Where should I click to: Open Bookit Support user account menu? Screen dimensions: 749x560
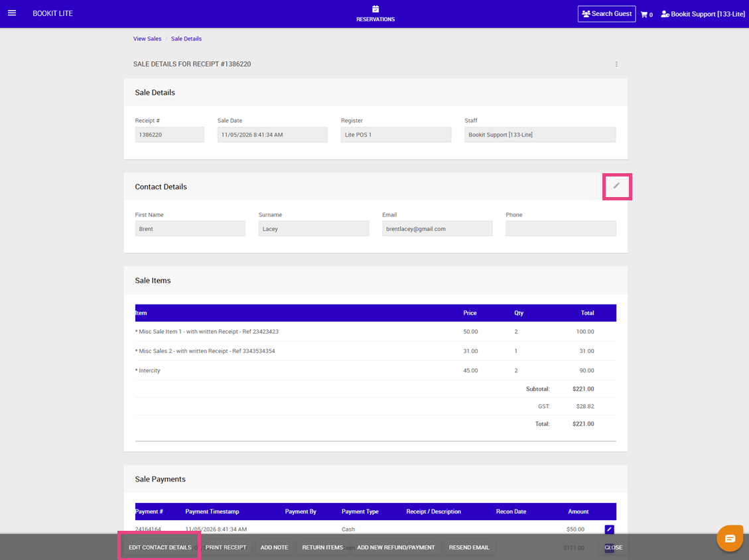703,14
